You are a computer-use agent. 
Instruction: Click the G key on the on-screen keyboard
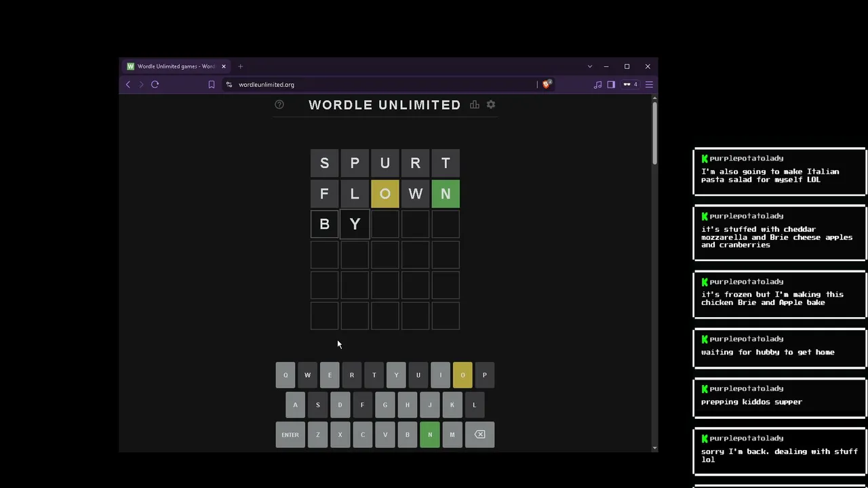coord(384,405)
